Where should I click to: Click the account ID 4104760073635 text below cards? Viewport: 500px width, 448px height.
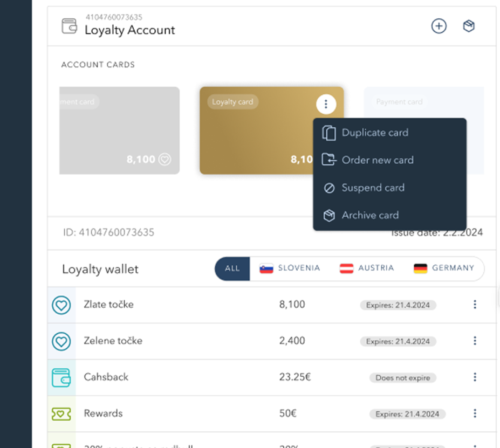(108, 232)
